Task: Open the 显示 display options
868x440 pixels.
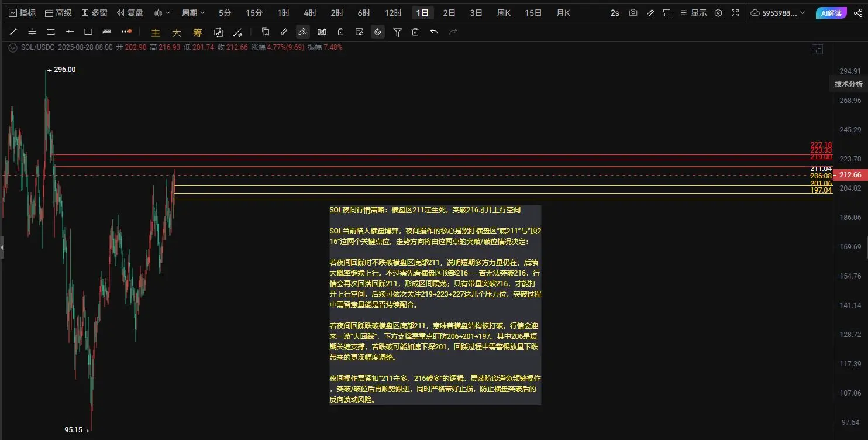Action: point(693,12)
